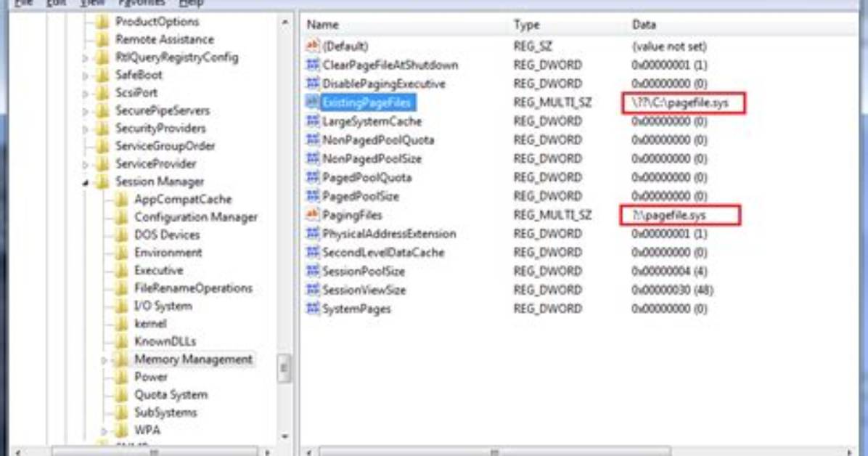Image resolution: width=868 pixels, height=456 pixels.
Task: Expand the SecurityProviders key
Action: tap(85, 129)
